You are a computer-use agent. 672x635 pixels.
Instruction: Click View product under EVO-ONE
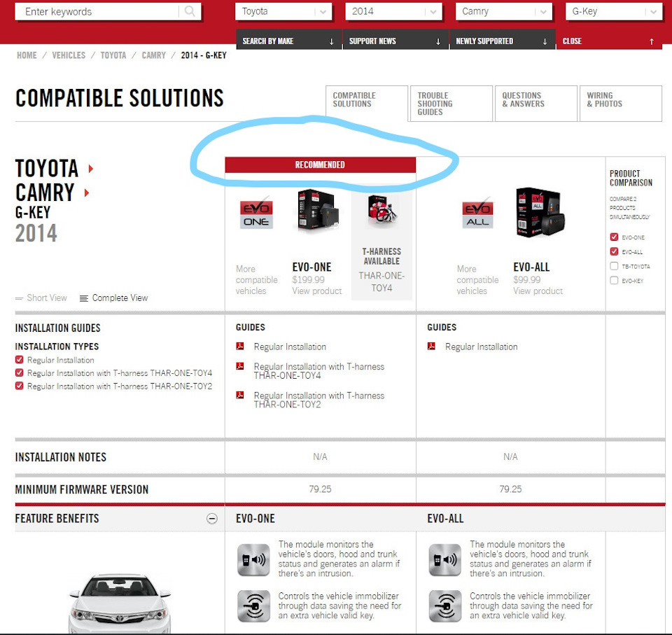pos(316,291)
